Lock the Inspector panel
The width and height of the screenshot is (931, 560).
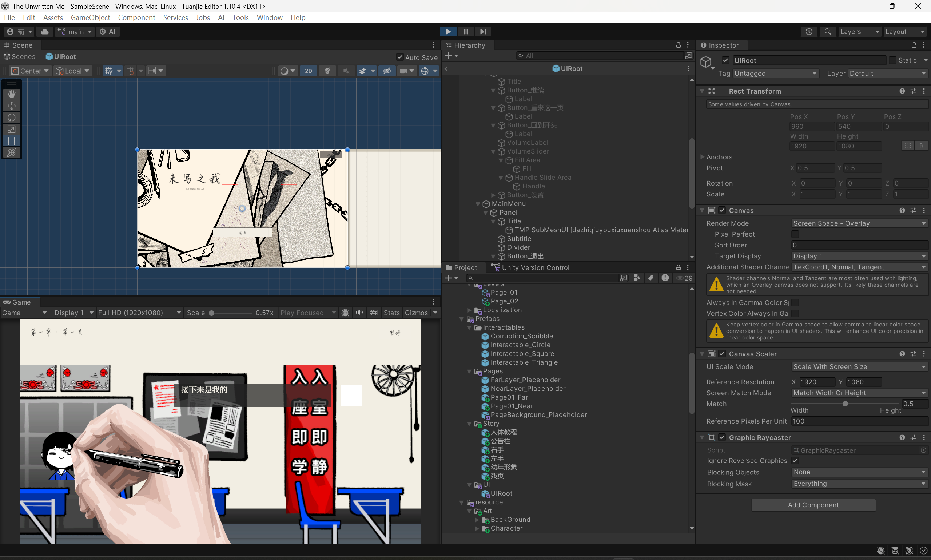point(914,45)
